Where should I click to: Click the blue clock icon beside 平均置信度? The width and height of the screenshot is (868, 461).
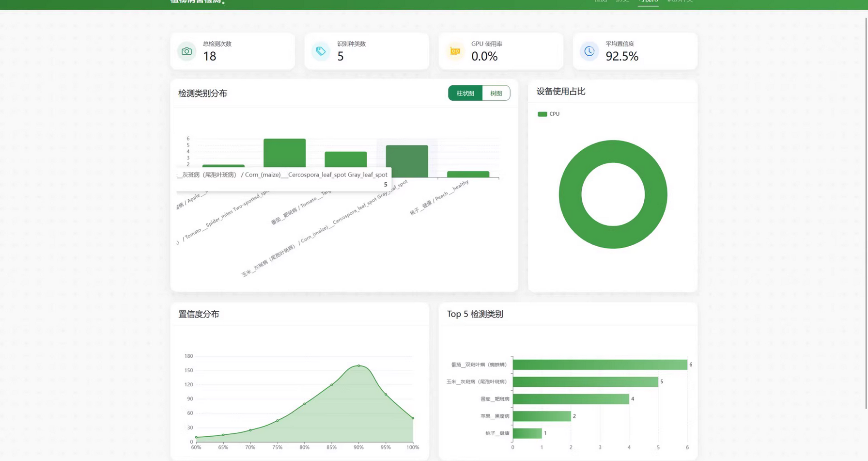[x=589, y=51]
